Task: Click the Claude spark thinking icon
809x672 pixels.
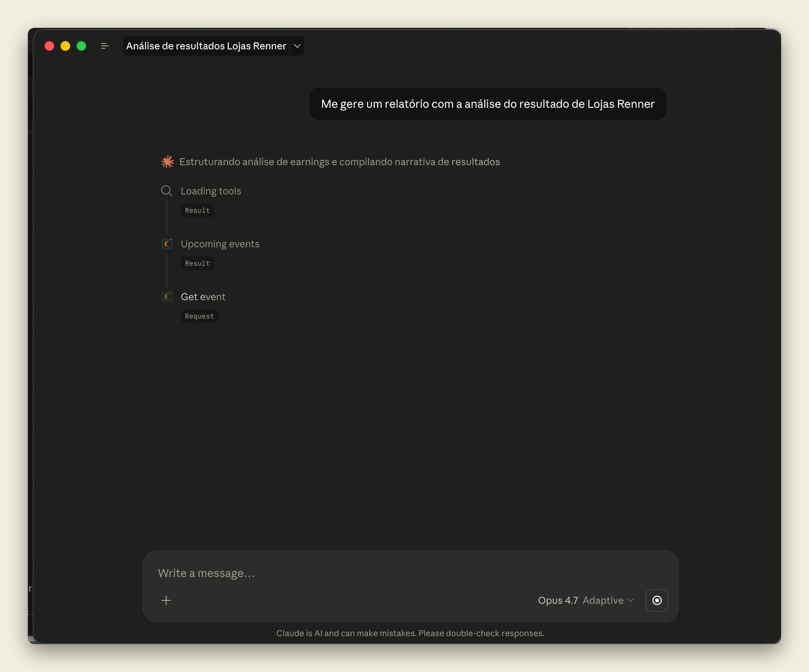Action: [x=168, y=162]
